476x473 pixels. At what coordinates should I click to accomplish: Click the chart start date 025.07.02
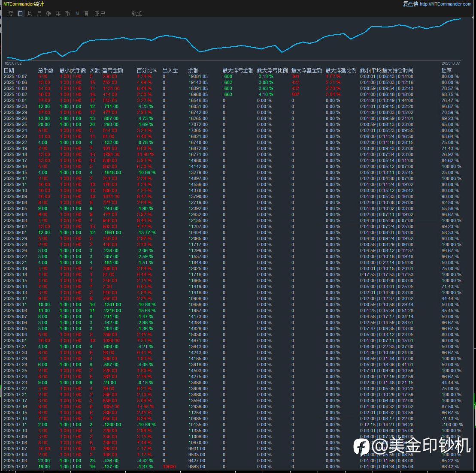pyautogui.click(x=13, y=63)
